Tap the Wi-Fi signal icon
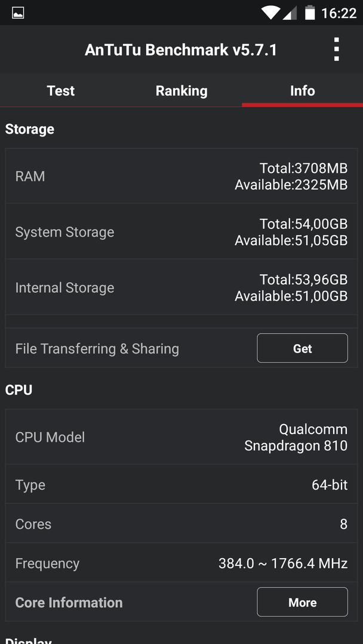The image size is (363, 644). (x=270, y=13)
